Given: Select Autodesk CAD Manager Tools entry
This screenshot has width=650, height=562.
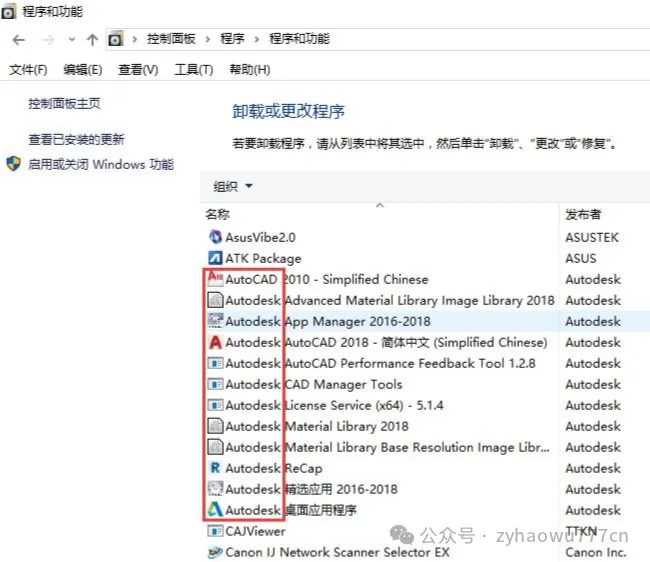Looking at the screenshot, I should [x=314, y=385].
